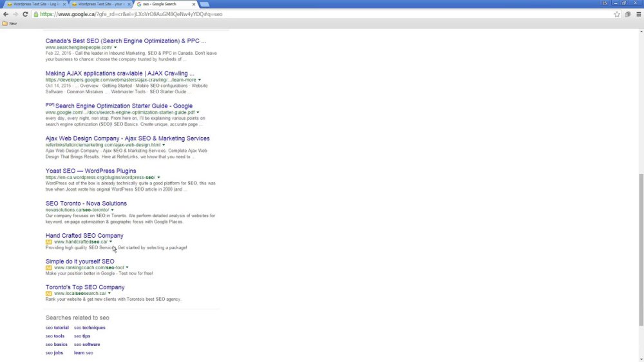Expand dropdown arrow beside searchenginepeople.com URL
The image size is (644, 362).
coord(115,47)
